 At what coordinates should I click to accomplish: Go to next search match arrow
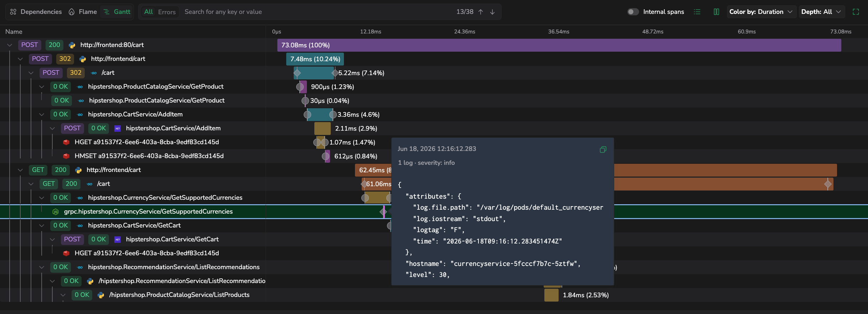point(492,12)
